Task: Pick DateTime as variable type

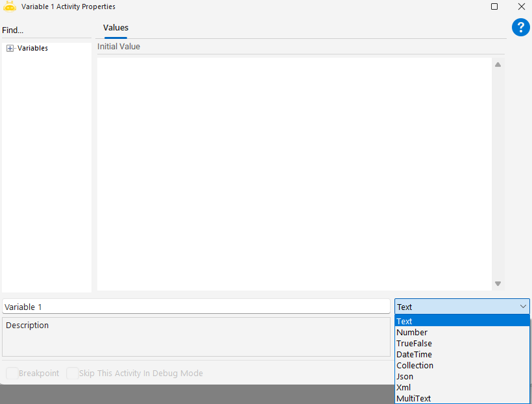Action: [414, 355]
